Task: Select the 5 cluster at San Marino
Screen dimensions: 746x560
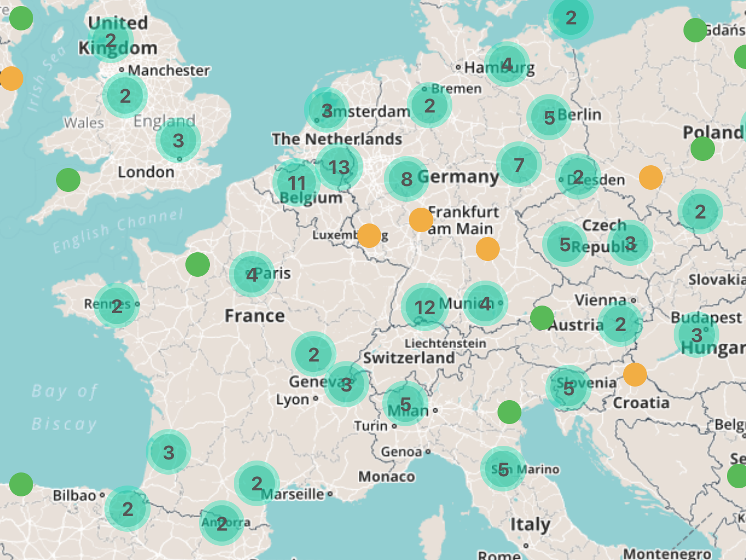Action: point(503,469)
